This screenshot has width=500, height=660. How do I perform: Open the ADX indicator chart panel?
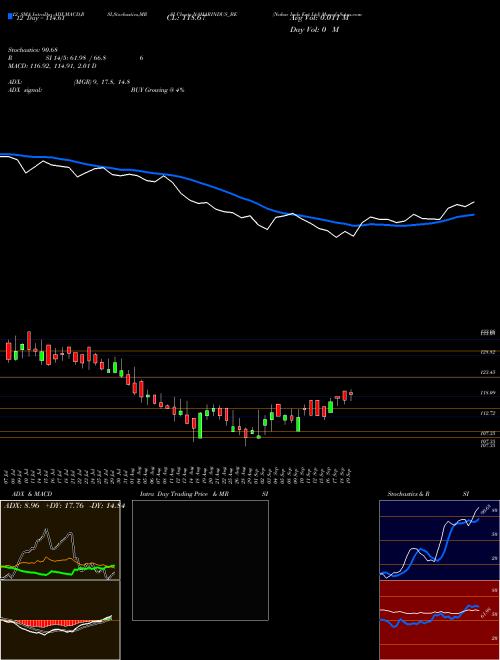pyautogui.click(x=60, y=540)
